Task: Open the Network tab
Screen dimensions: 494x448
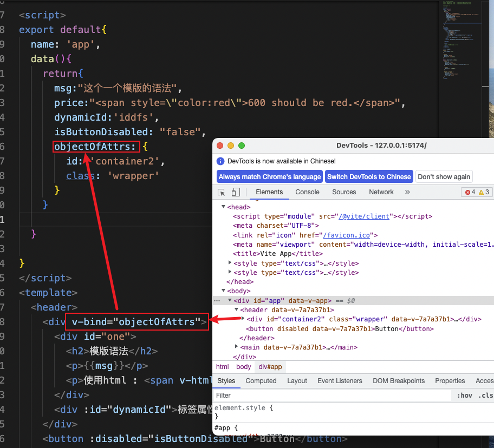Action: [x=381, y=192]
